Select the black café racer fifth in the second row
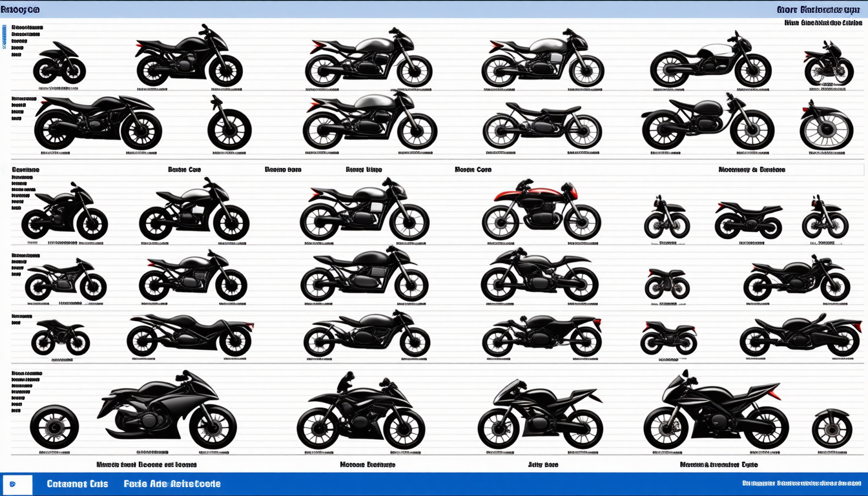Screen dimensions: 868x496 708,121
